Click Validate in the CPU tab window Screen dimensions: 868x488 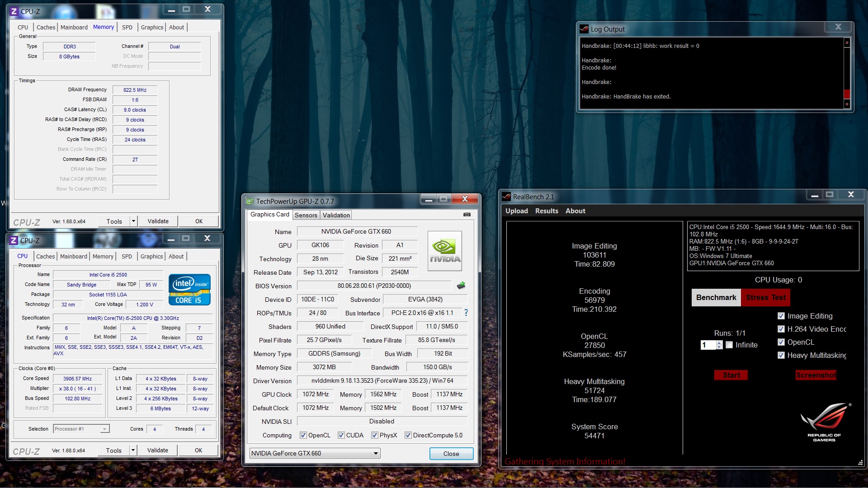pos(157,450)
